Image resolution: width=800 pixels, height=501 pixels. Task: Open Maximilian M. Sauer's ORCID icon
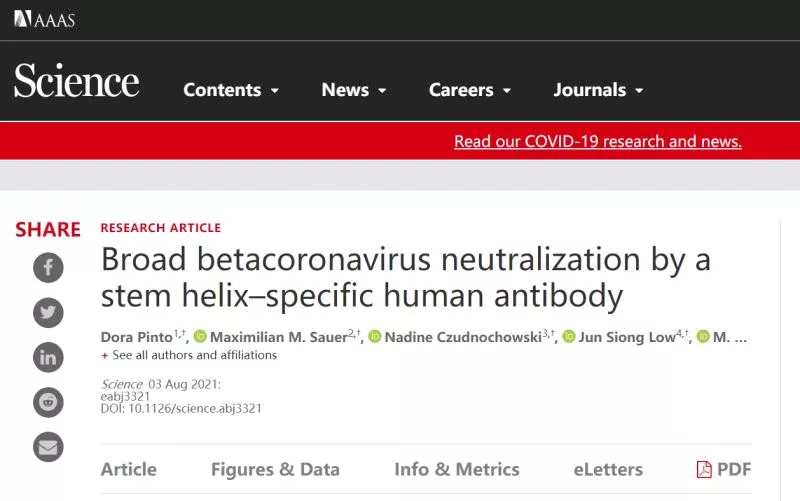[200, 336]
